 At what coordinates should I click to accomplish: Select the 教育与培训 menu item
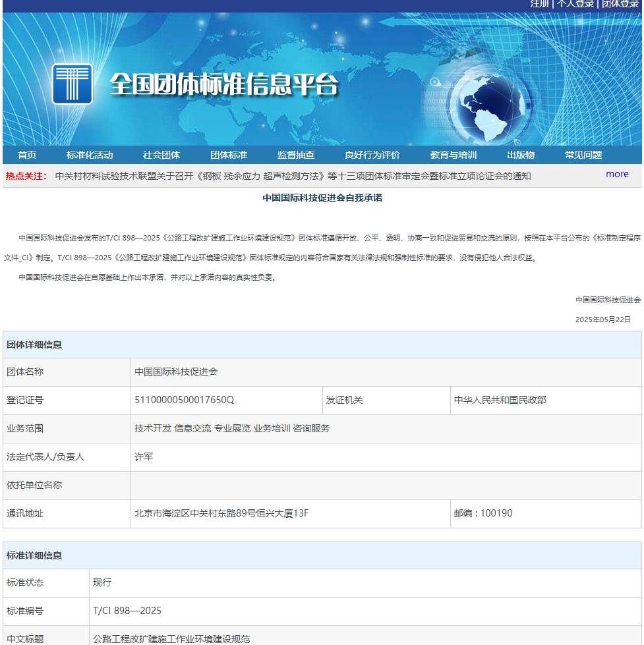(452, 154)
